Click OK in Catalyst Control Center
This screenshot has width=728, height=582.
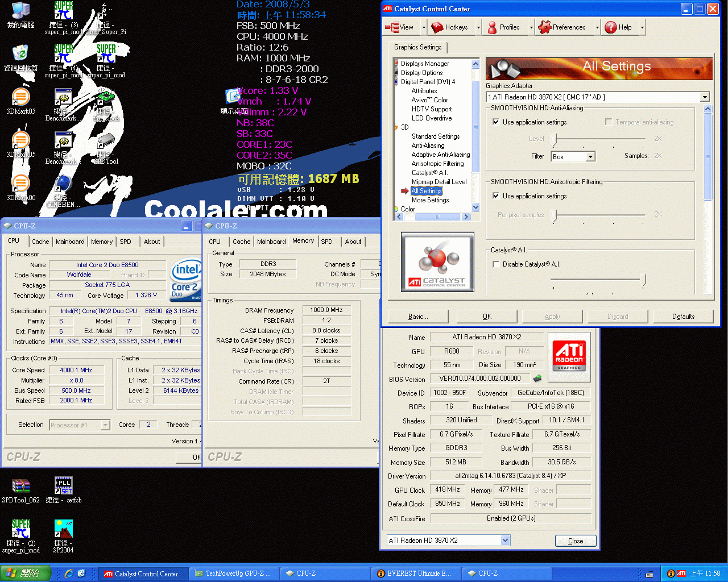pyautogui.click(x=487, y=317)
